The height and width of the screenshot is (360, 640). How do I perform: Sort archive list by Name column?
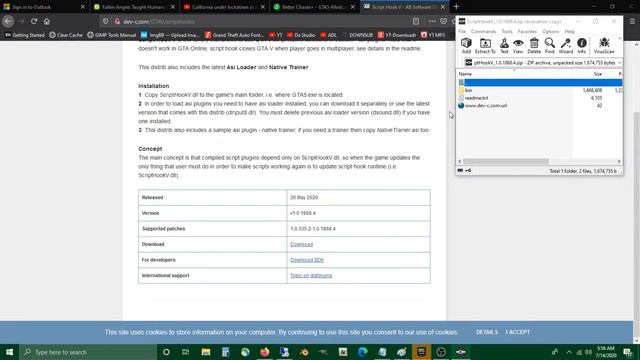pos(465,74)
